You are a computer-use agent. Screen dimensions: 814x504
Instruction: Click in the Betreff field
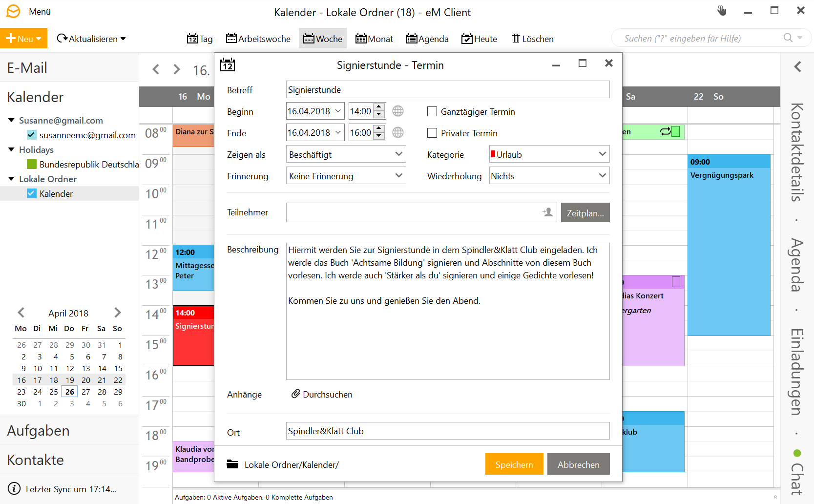click(448, 89)
